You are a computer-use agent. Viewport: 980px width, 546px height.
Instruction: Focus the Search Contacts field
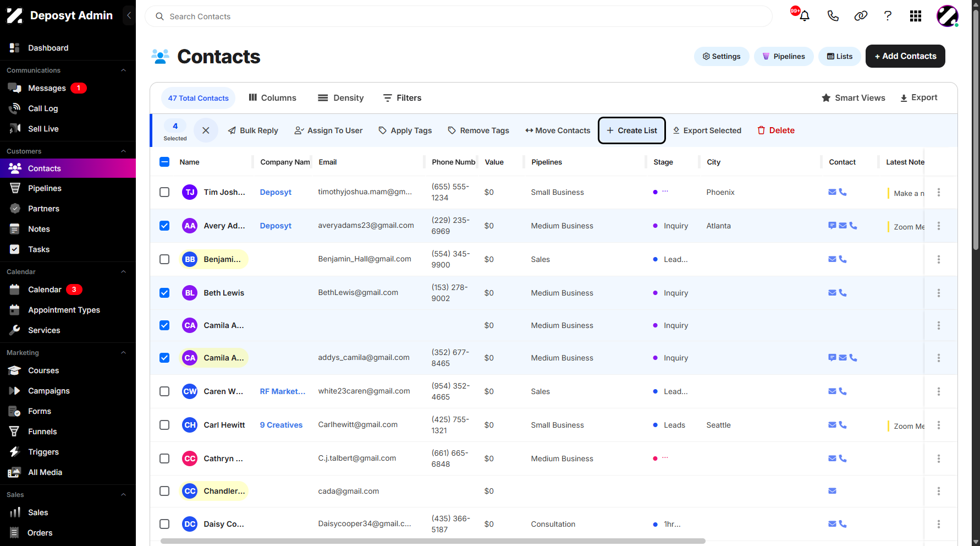(x=459, y=17)
